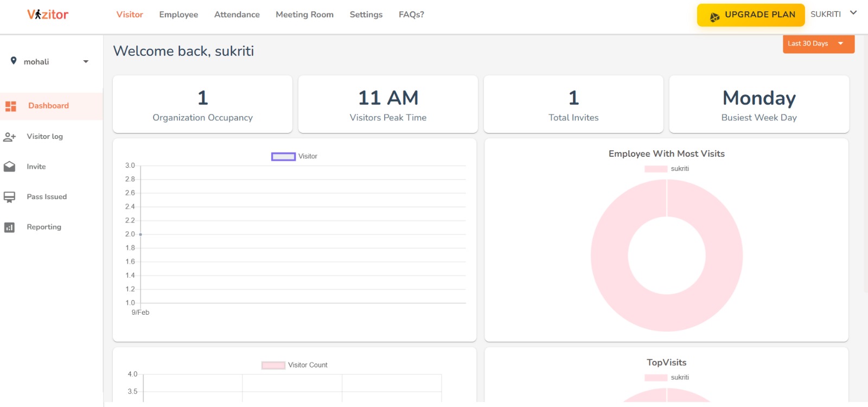The height and width of the screenshot is (407, 868).
Task: Toggle sukriti legend in Employee With Most Visits
Action: [667, 169]
